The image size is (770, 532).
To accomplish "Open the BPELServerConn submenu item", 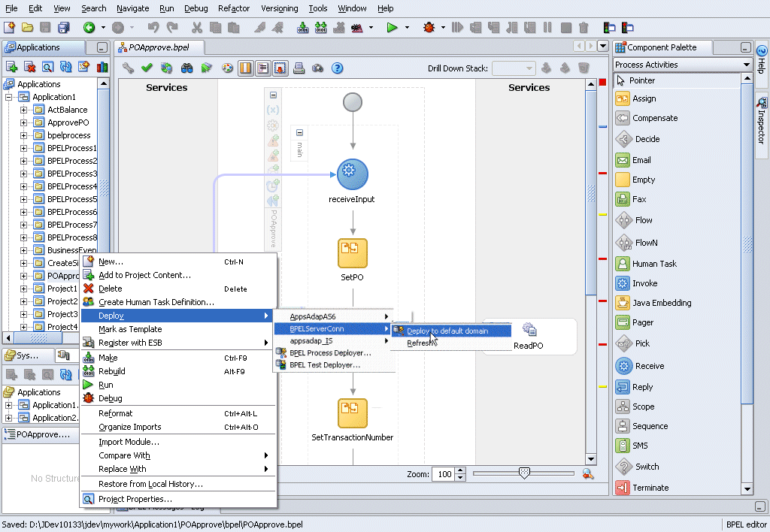I will 332,329.
